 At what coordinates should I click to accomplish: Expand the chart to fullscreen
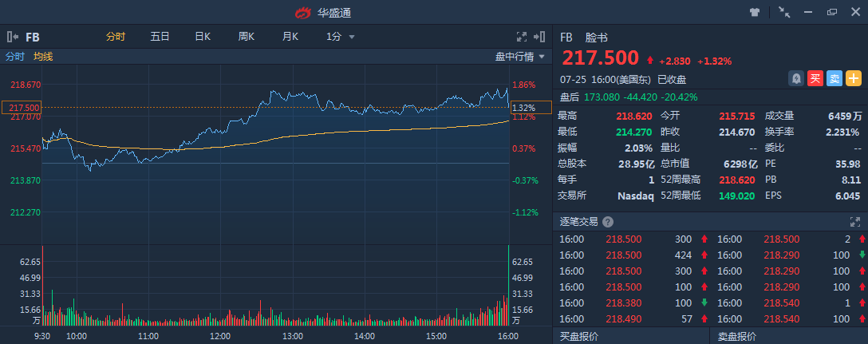522,37
